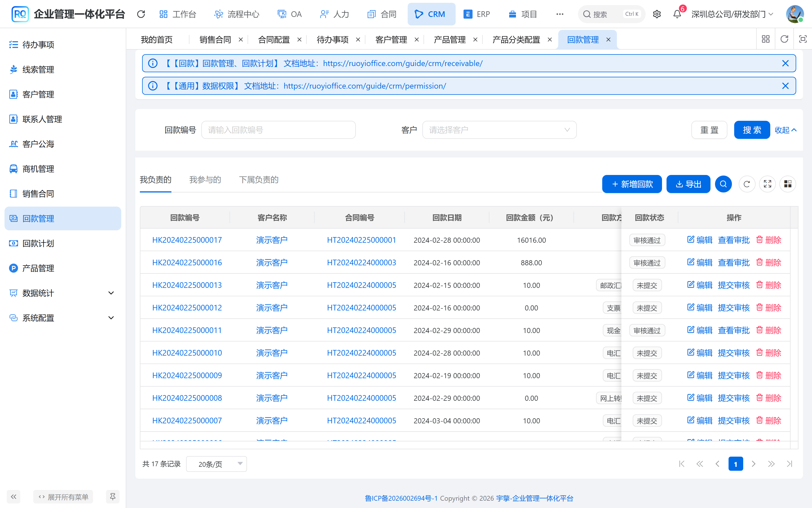Viewport: 812px width, 508px height.
Task: Open 流程中心 in top navigation
Action: tap(237, 14)
